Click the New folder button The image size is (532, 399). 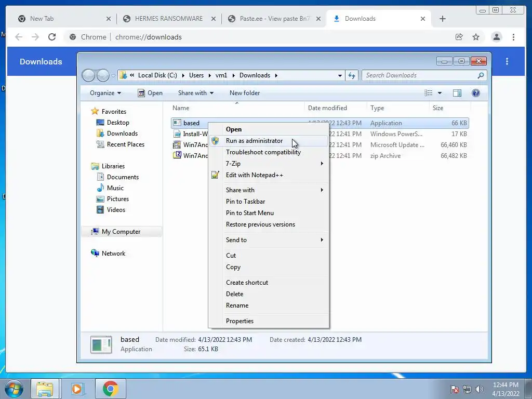pyautogui.click(x=245, y=93)
